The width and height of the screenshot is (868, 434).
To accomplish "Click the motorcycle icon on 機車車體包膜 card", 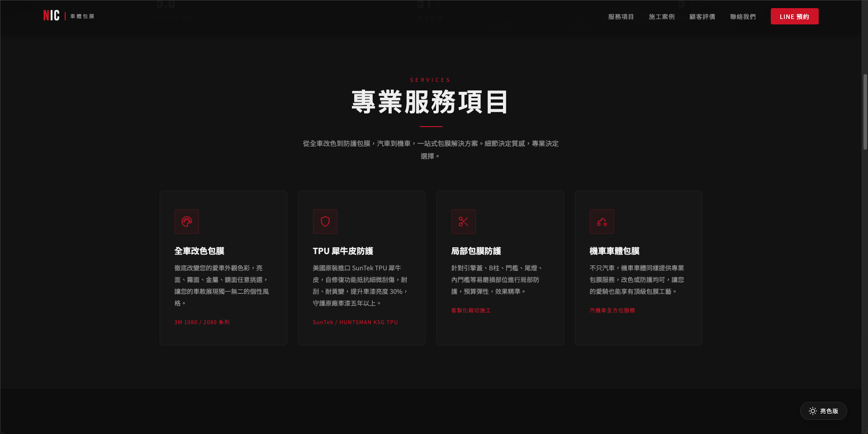I will click(x=602, y=222).
